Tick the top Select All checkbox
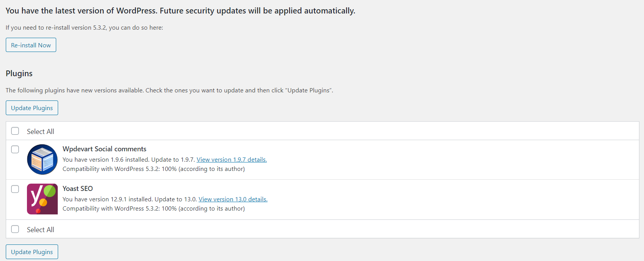 tap(15, 131)
